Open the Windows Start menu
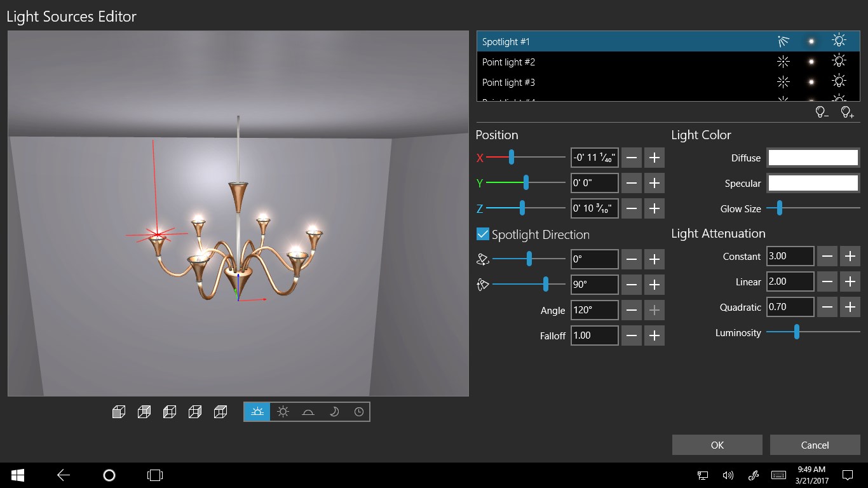The height and width of the screenshot is (488, 868). pos(17,475)
